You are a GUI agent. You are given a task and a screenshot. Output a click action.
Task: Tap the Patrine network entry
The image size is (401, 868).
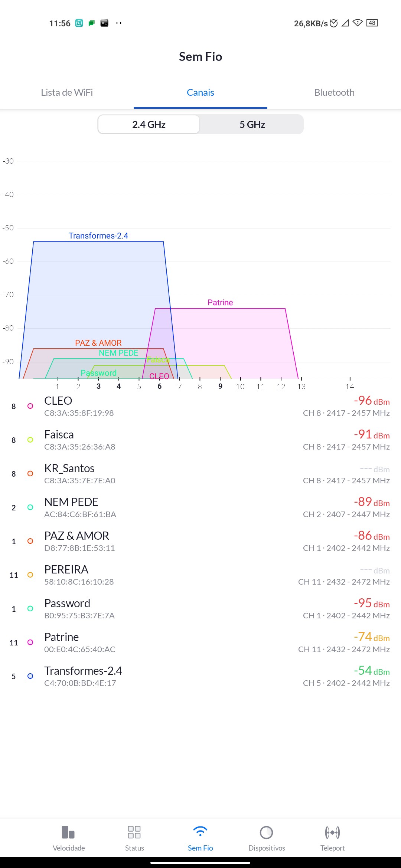pyautogui.click(x=200, y=642)
